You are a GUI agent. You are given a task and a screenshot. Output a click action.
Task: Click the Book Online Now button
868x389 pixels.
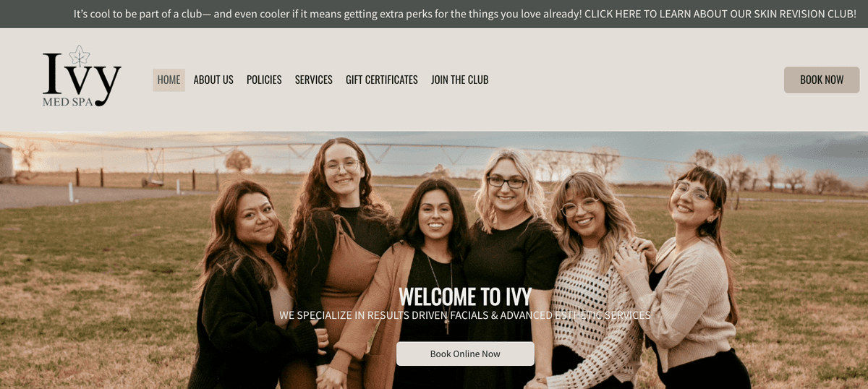465,354
